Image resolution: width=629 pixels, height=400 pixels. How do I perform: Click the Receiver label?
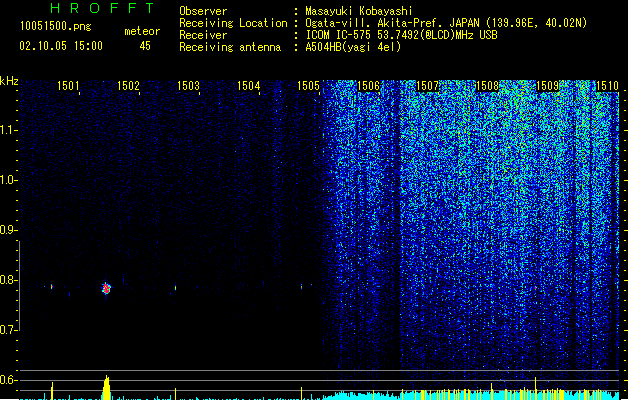[x=203, y=35]
